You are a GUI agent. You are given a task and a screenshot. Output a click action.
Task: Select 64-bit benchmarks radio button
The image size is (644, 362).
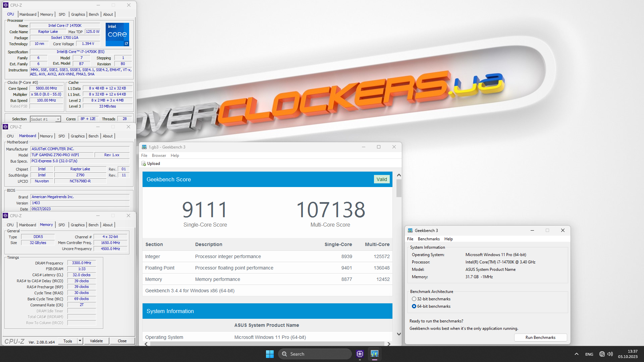click(x=414, y=306)
